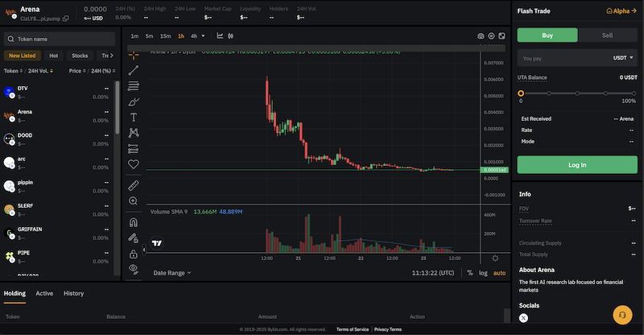Change the candlestick chart type
Image resolution: width=644 pixels, height=335 pixels.
click(231, 36)
